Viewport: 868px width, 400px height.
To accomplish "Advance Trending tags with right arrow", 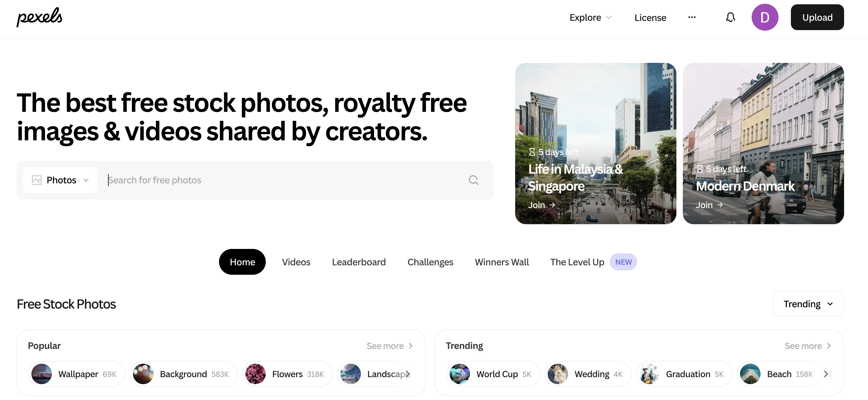I will [x=826, y=374].
